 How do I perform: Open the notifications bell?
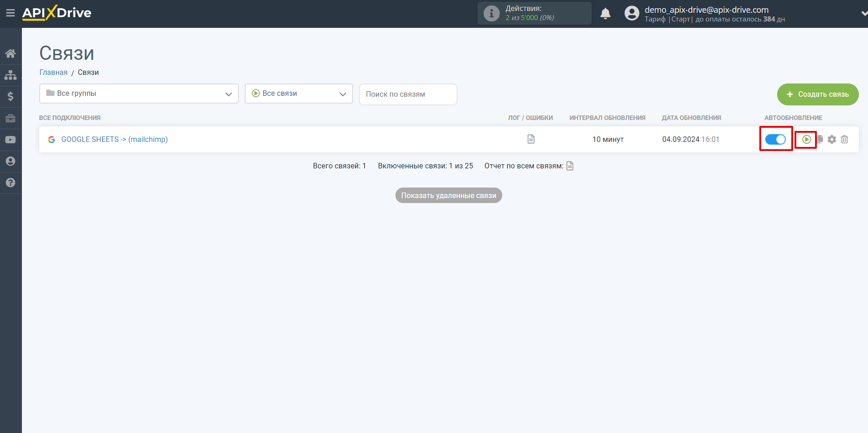pos(605,13)
